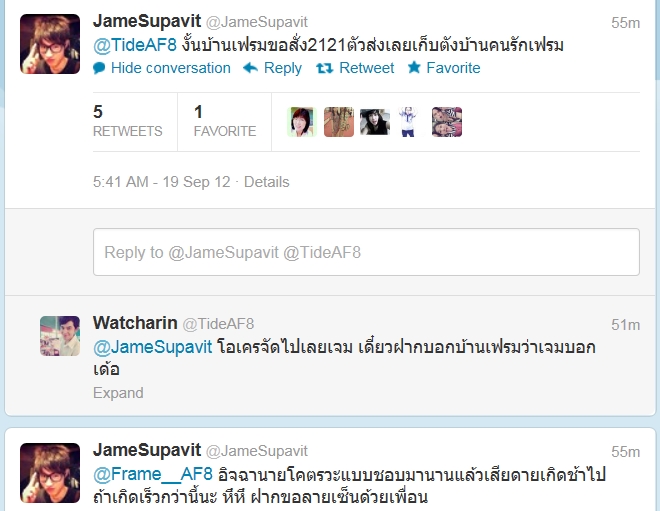Screen dimensions: 660x511
Task: Open the 1 Favorite count
Action: pyautogui.click(x=225, y=122)
